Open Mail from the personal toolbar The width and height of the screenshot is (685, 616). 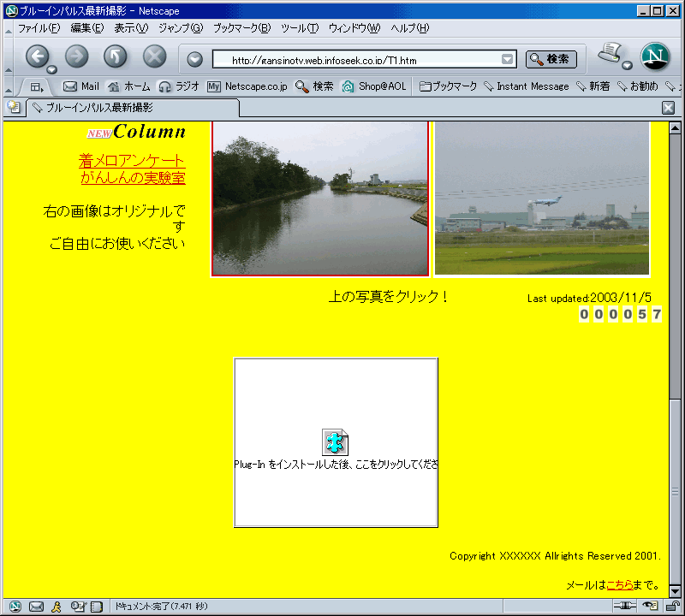pos(81,86)
